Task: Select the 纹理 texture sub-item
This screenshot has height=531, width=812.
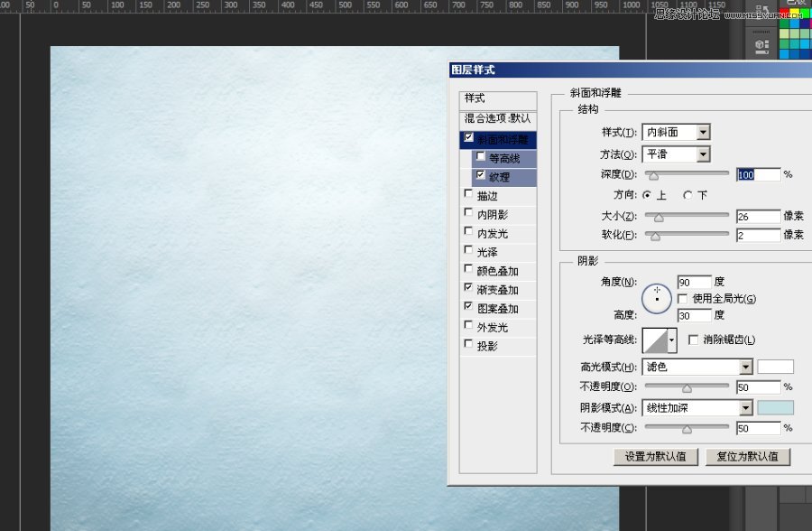Action: pos(499,176)
